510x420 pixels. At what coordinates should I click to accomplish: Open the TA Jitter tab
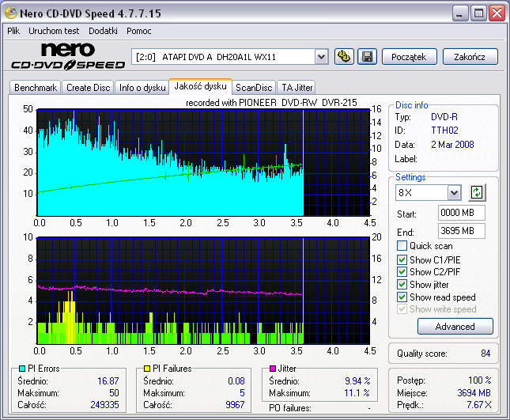tap(297, 88)
